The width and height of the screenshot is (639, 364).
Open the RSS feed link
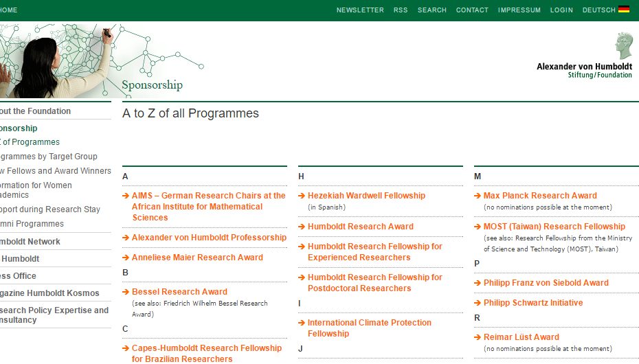pos(401,10)
